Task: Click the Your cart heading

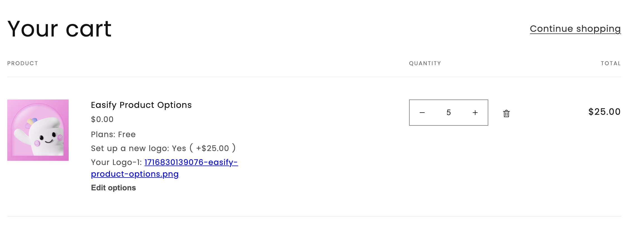Action: coord(59,29)
